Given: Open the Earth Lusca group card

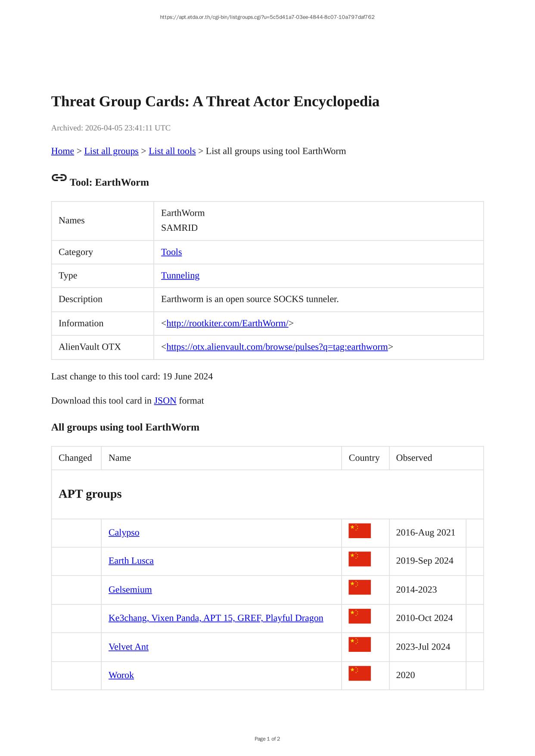Looking at the screenshot, I should (x=131, y=561).
